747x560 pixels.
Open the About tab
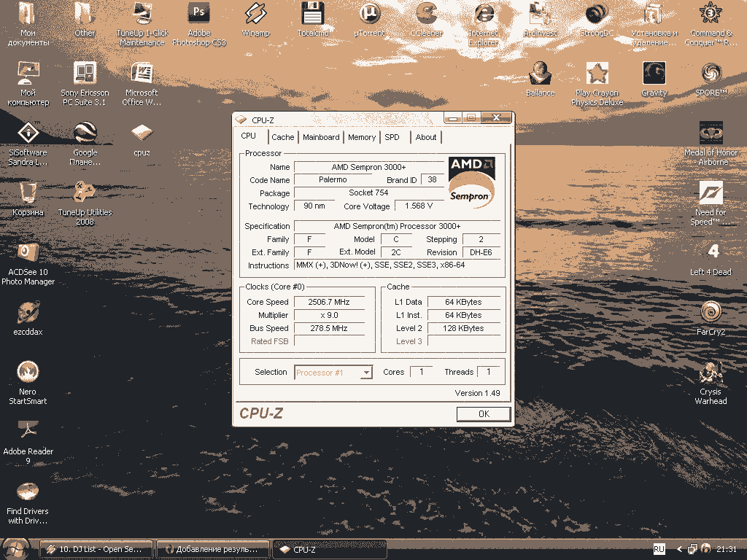(426, 137)
